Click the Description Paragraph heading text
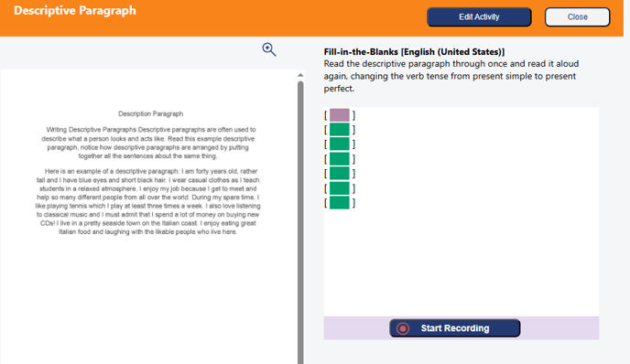 coord(151,114)
